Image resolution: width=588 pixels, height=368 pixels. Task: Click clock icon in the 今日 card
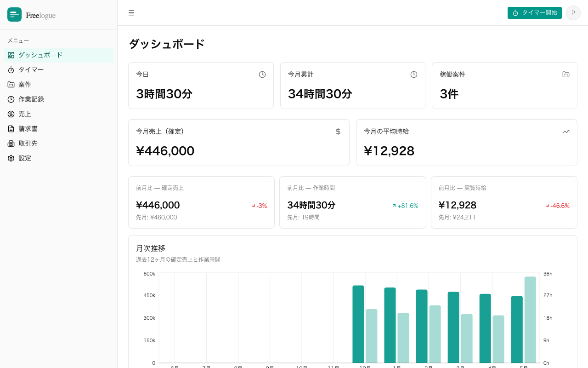tap(262, 75)
